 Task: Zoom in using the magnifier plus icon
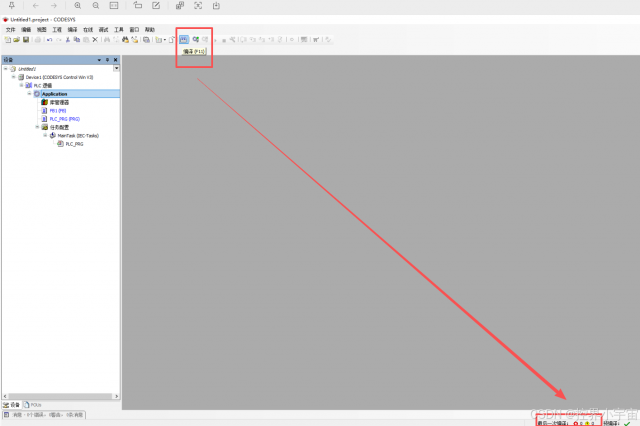tap(78, 5)
